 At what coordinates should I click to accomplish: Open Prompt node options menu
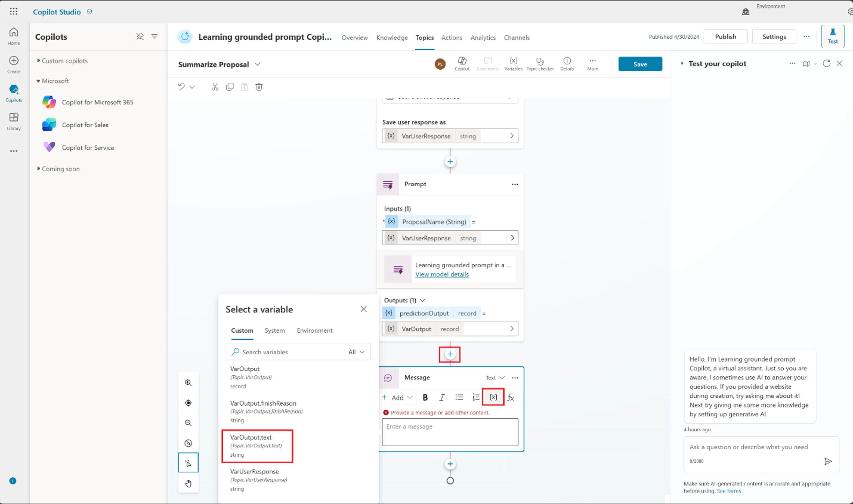click(515, 184)
